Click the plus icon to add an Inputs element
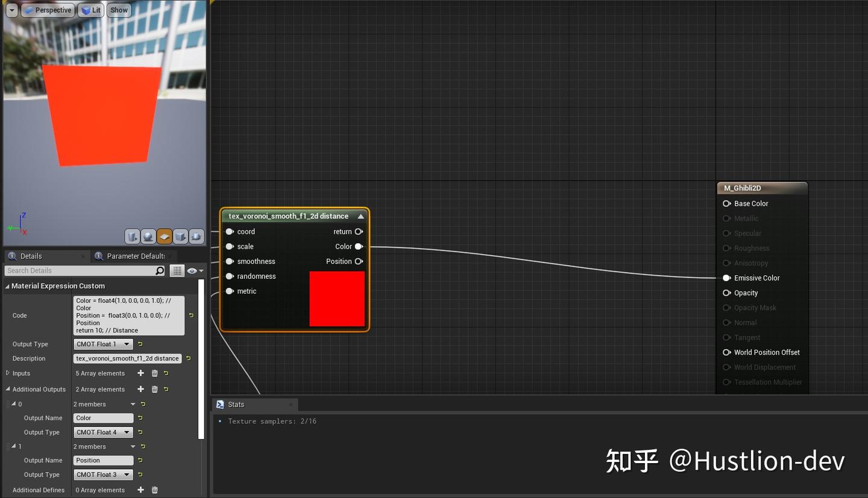868x498 pixels. coord(140,373)
